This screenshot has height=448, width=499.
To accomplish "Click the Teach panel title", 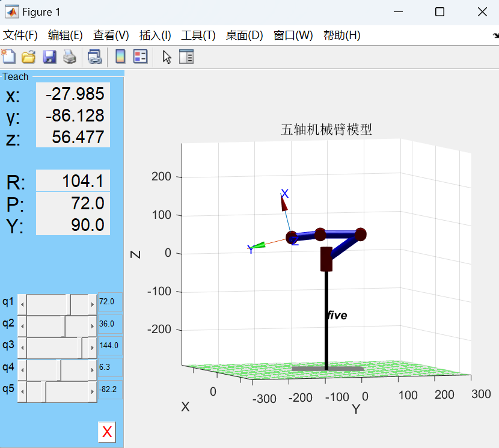I will (15, 77).
